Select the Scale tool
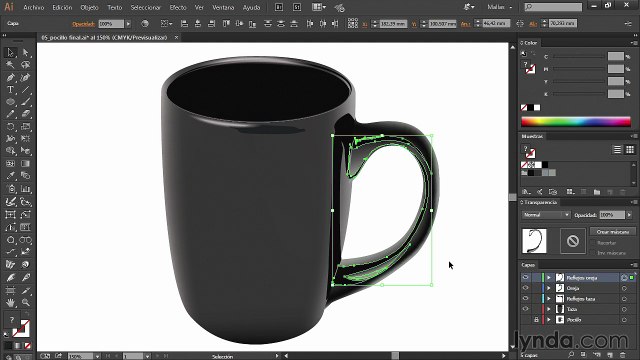The image size is (640, 360). (x=25, y=127)
